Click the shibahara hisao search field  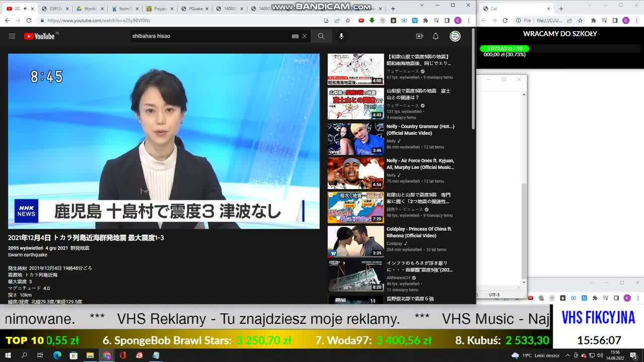pyautogui.click(x=211, y=36)
